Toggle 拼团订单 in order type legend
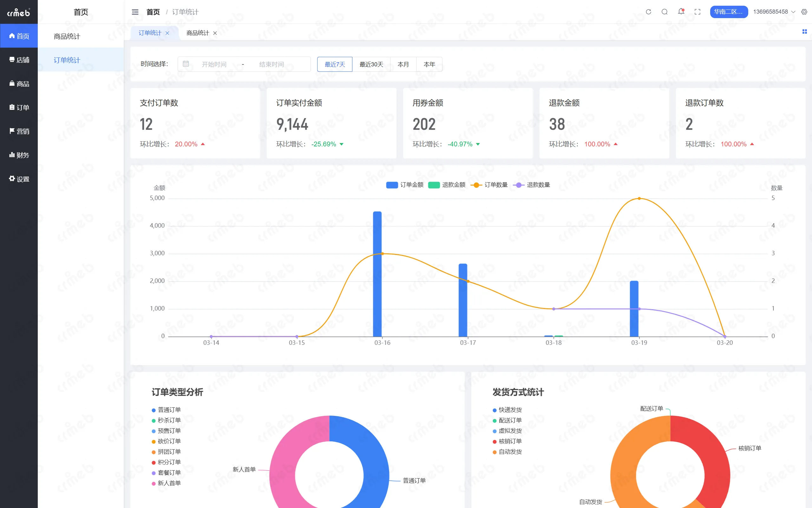 pyautogui.click(x=166, y=451)
